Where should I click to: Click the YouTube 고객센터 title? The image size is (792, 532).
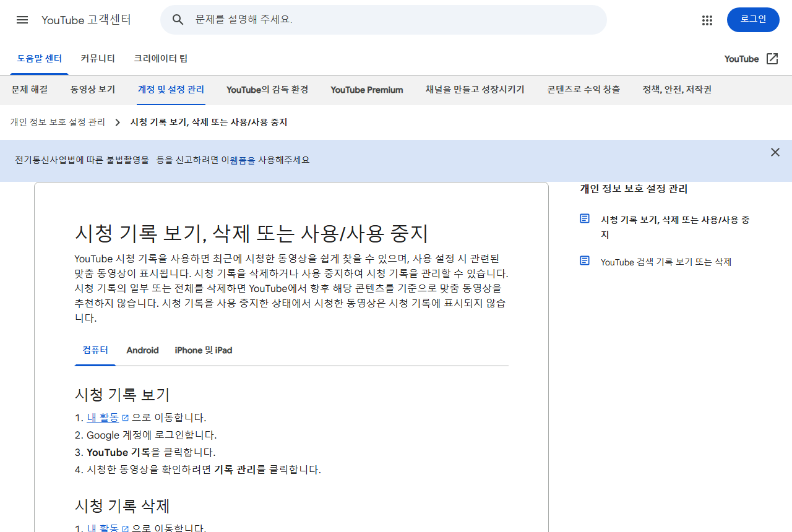(x=86, y=20)
